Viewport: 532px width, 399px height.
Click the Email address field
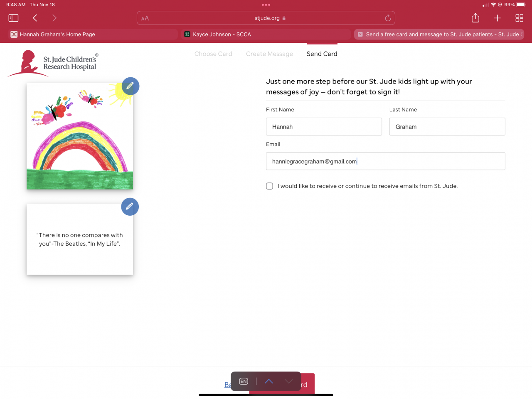click(386, 161)
